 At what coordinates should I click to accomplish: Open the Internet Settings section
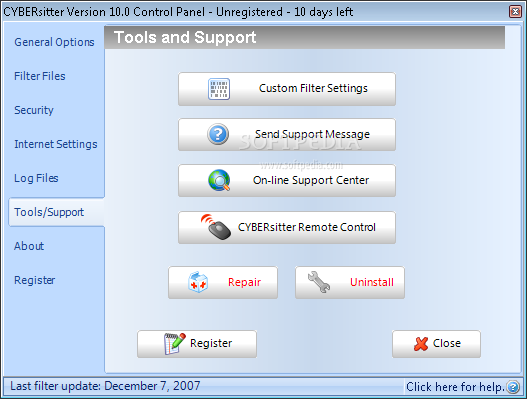click(x=55, y=144)
